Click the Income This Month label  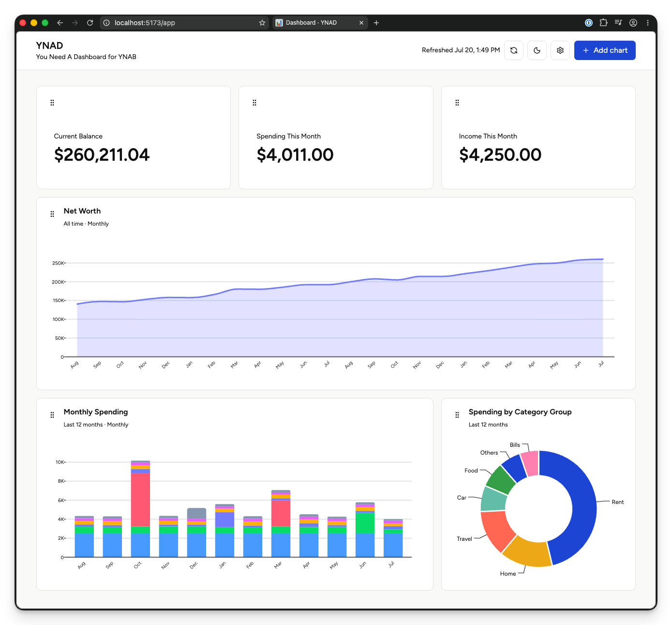point(488,137)
